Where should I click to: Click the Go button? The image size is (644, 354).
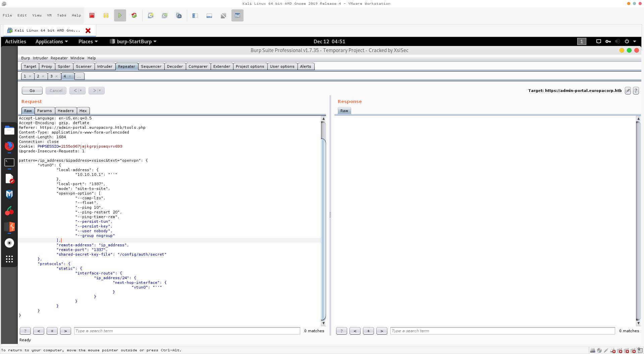(32, 91)
